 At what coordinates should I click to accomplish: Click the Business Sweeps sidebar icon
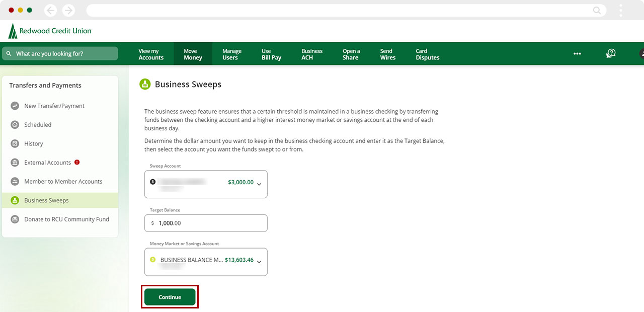click(15, 200)
